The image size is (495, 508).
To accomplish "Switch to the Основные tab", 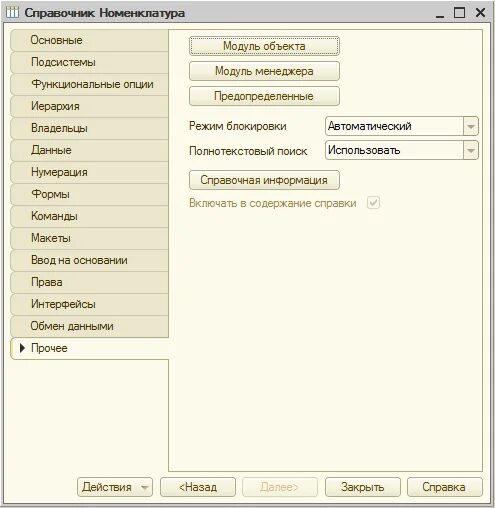I will click(89, 40).
